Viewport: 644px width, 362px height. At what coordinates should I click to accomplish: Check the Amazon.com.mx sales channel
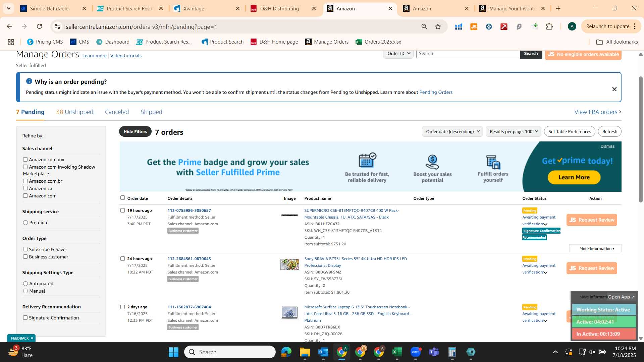tap(25, 160)
